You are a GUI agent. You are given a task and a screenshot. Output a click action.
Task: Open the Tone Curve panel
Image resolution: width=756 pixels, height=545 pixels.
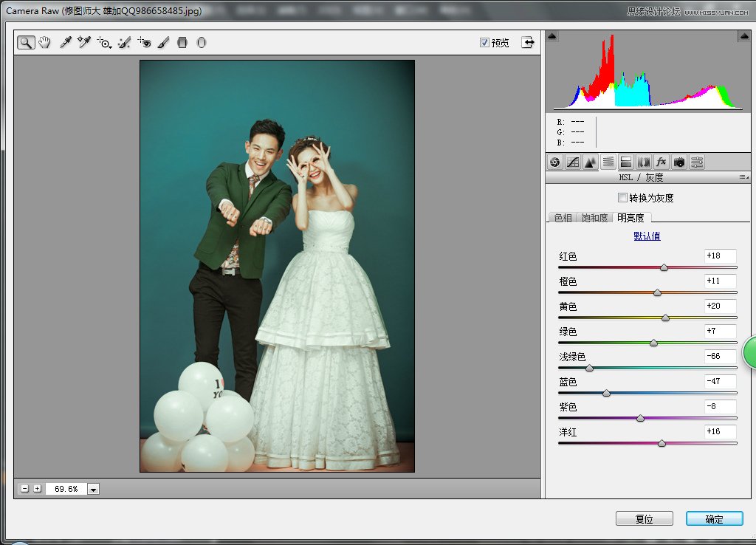574,162
